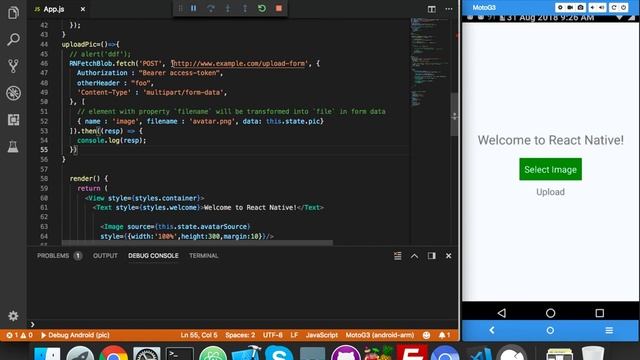
Task: Clear the debug console output
Action: click(398, 256)
